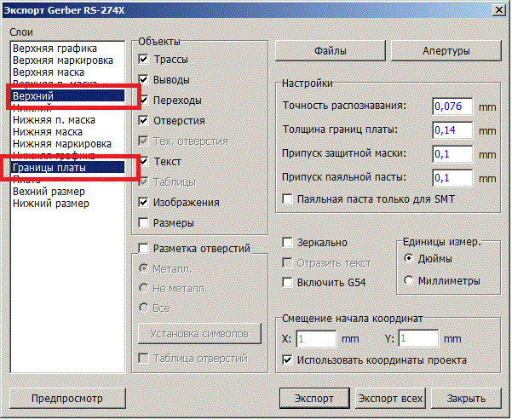Click the Припуск защитной маски field

point(452,154)
